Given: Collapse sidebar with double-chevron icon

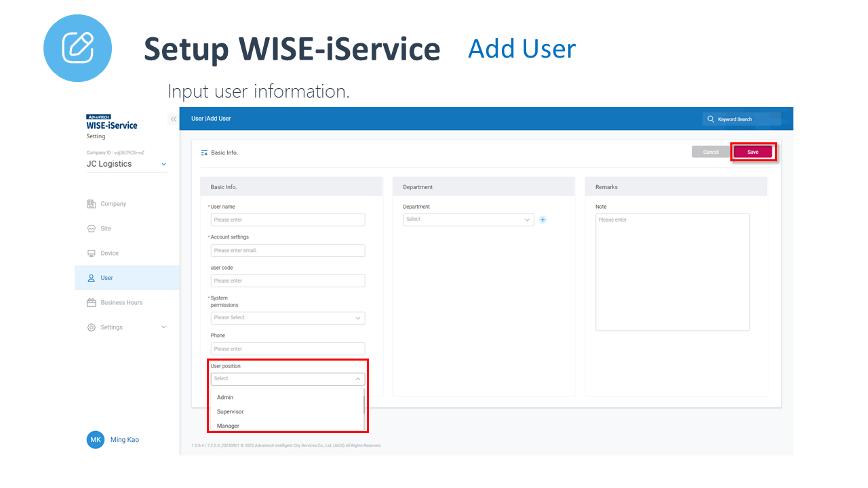Looking at the screenshot, I should point(174,119).
